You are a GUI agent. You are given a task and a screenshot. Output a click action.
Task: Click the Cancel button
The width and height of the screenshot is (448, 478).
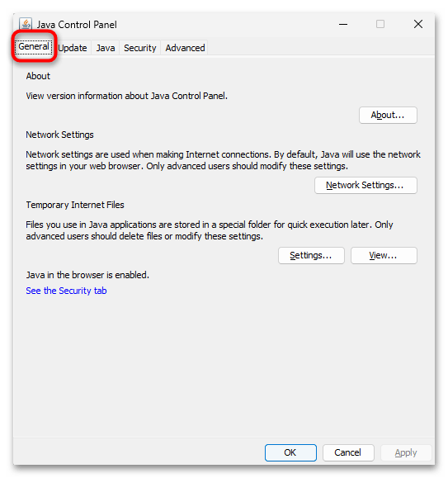coord(348,452)
